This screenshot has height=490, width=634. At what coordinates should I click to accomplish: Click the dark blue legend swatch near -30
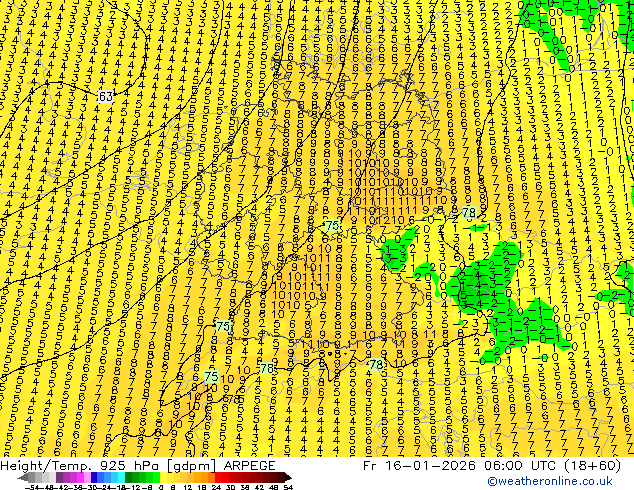click(x=94, y=478)
